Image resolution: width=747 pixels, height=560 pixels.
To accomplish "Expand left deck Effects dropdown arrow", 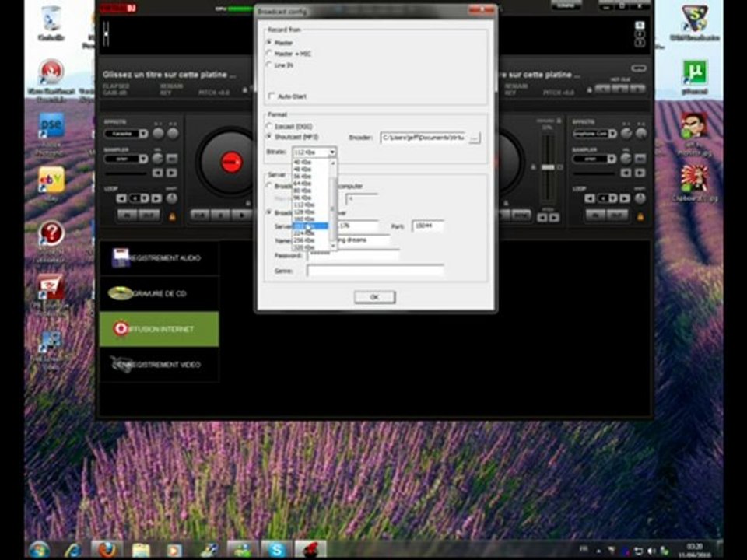I will [x=143, y=134].
